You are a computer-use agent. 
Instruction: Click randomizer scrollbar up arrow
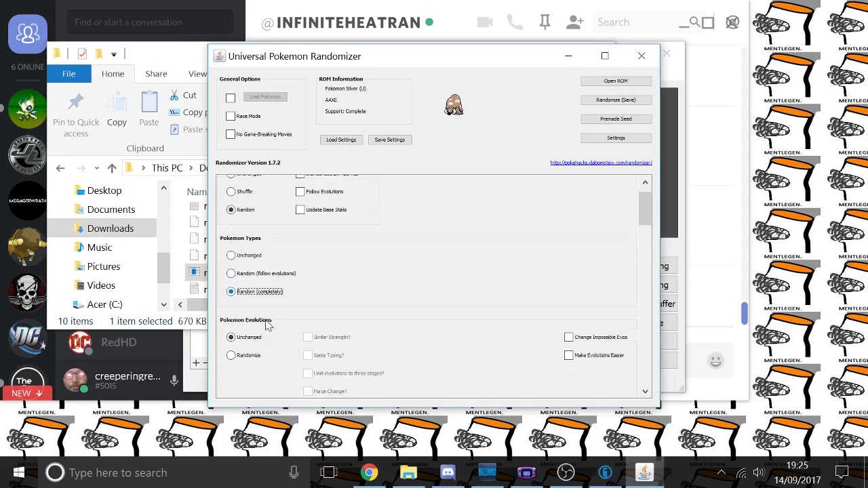pyautogui.click(x=645, y=182)
